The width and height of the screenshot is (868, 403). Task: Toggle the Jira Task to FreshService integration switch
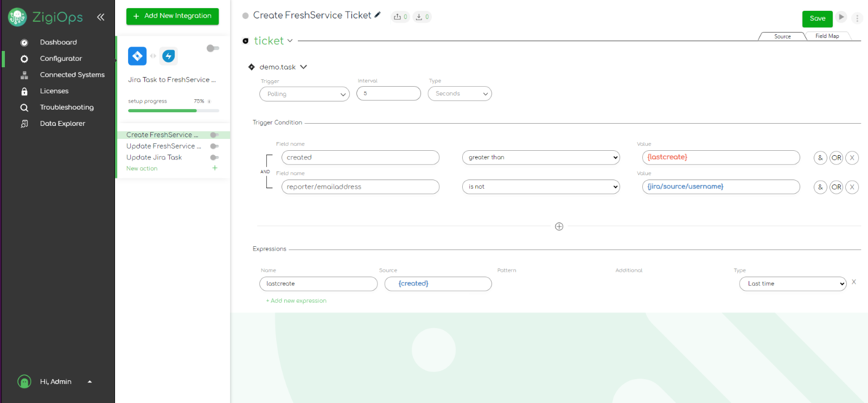(213, 48)
